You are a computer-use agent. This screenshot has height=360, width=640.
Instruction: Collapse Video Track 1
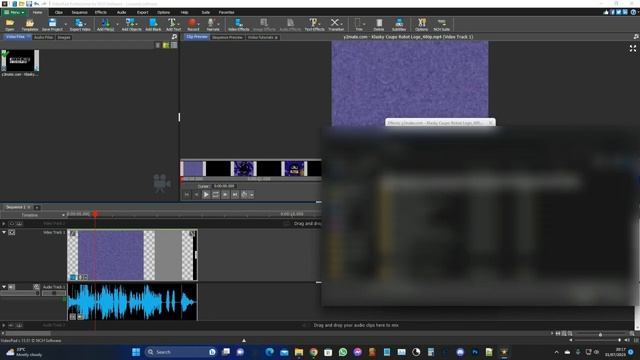click(4, 232)
